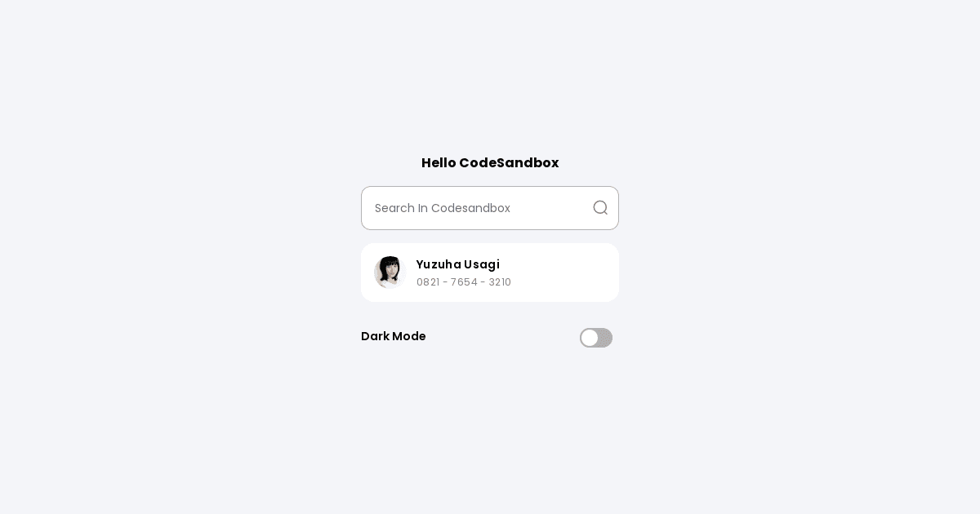Click the Dark Mode text label
The image size is (980, 514).
tap(393, 336)
